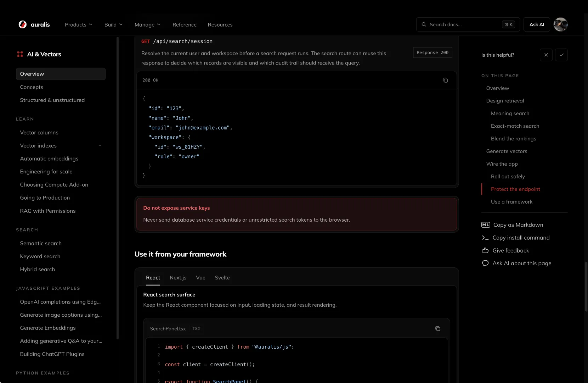Screen dimensions: 588x383
Task: Click the search magnifier icon in docs search
Action: click(x=424, y=24)
